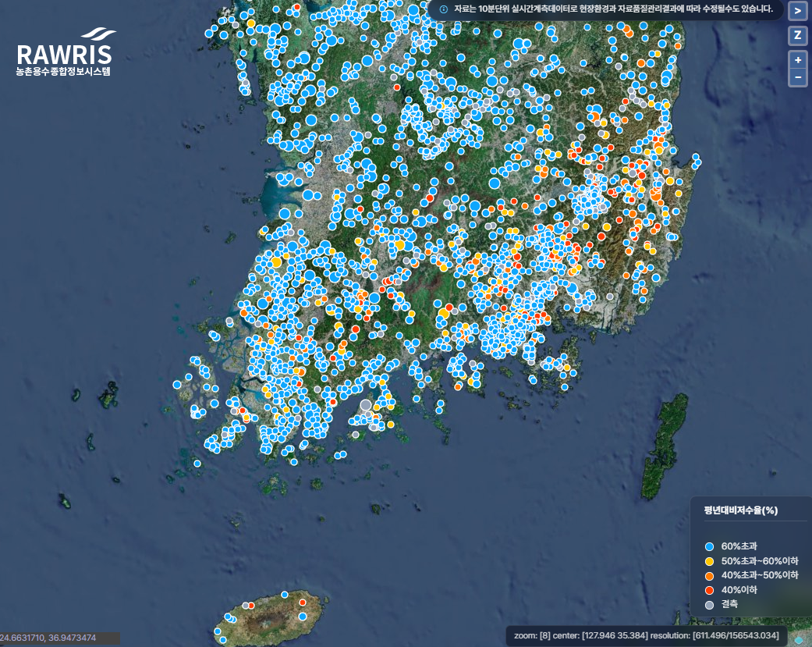The image size is (812, 647).
Task: Toggle the 50%초과~60%이하 legend entry
Action: coord(752,561)
